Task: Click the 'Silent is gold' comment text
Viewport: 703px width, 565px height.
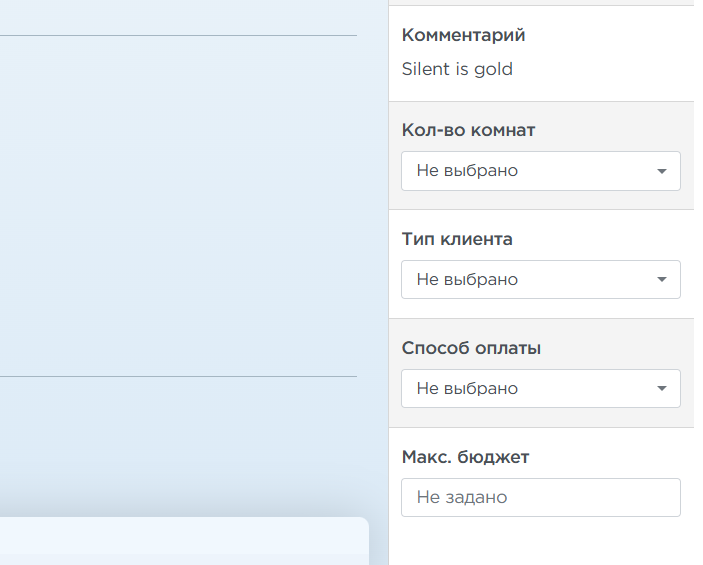Action: 457,69
